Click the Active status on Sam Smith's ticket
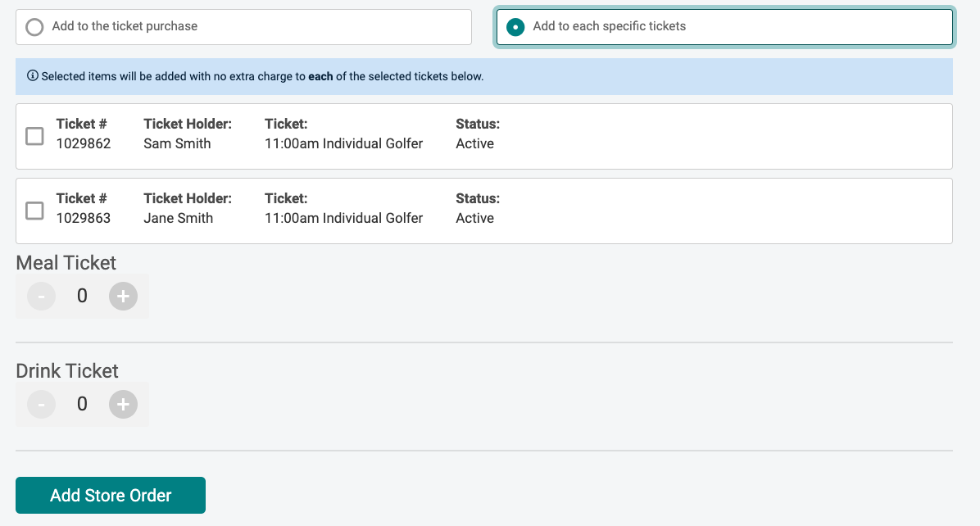Image resolution: width=980 pixels, height=526 pixels. [x=475, y=143]
